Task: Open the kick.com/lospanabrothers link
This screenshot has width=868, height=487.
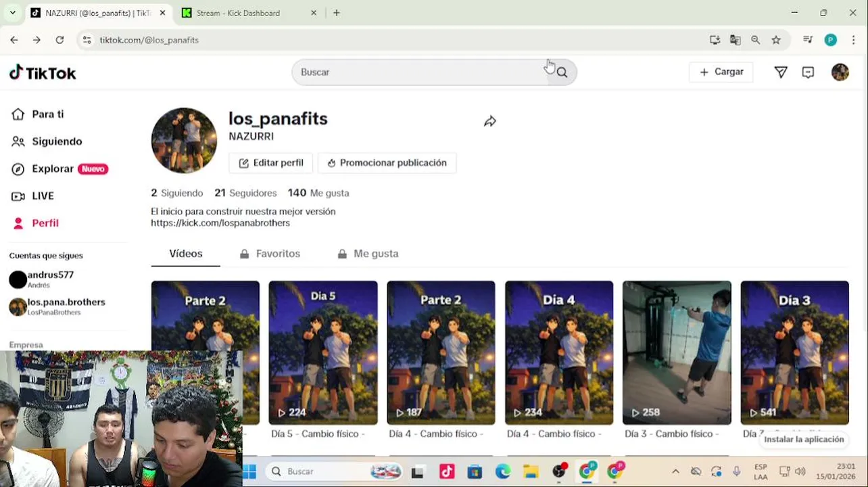Action: [x=220, y=223]
